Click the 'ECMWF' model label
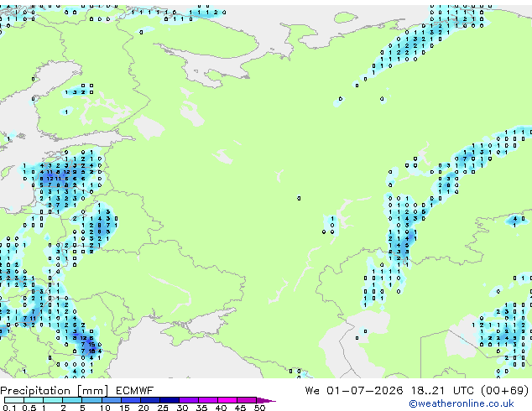 [x=135, y=391]
